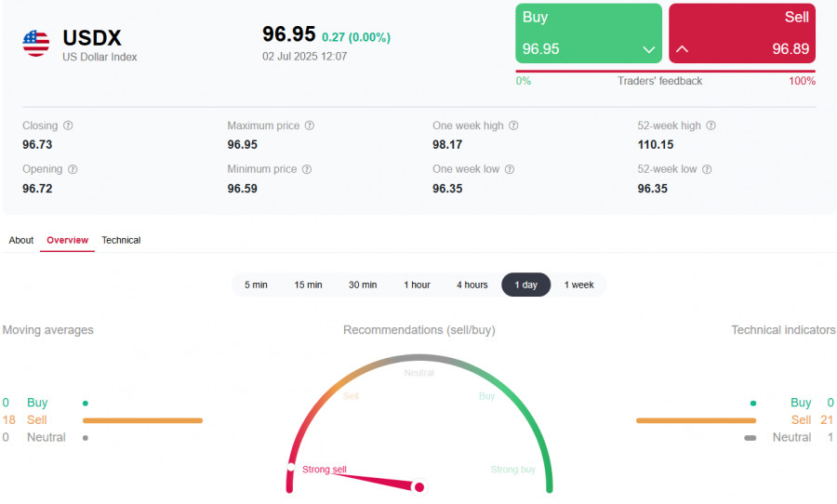Click the gauge needle pivot dot

pyautogui.click(x=419, y=487)
